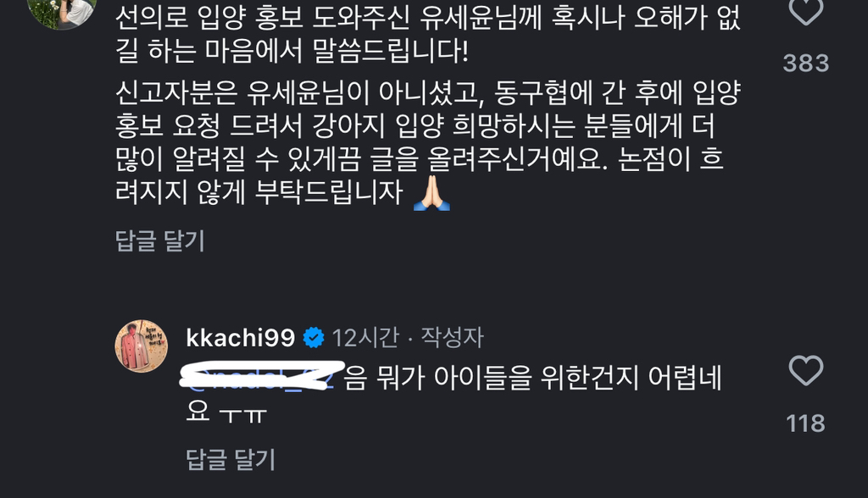868x498 pixels.
Task: Click the ㅜㅠ text in the reply
Action: pyautogui.click(x=242, y=412)
